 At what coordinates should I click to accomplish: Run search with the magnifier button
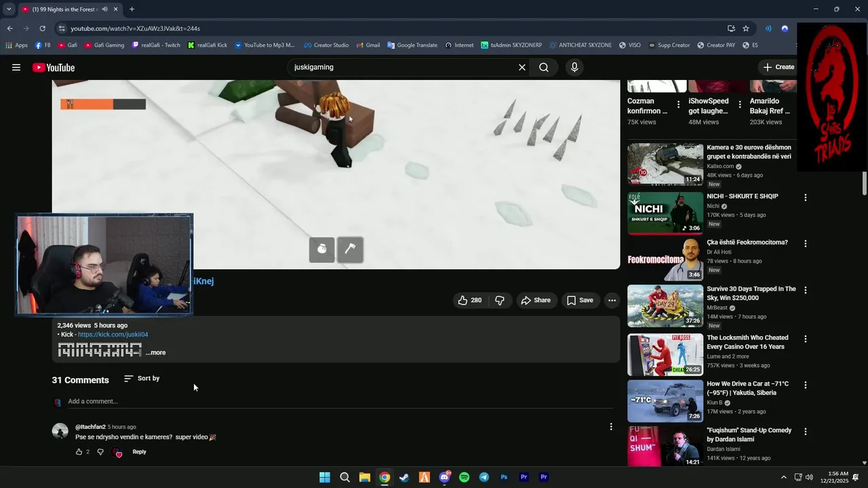pyautogui.click(x=544, y=67)
